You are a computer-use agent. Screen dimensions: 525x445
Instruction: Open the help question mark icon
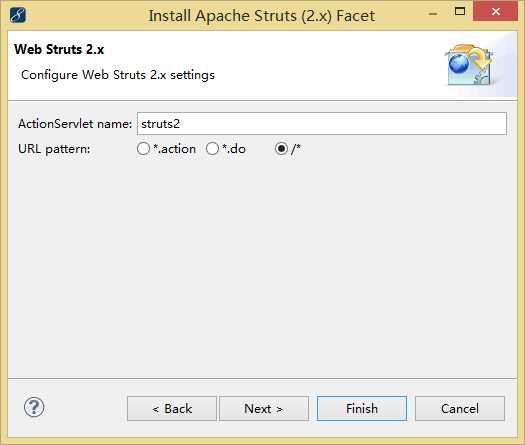pyautogui.click(x=34, y=407)
